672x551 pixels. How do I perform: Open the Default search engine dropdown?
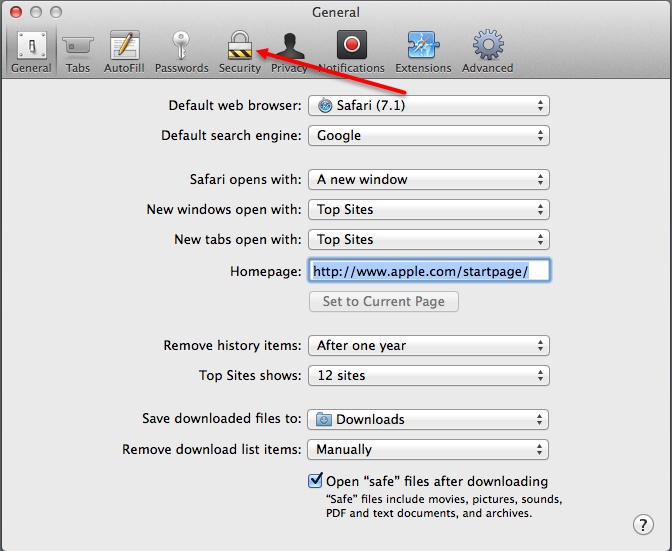pyautogui.click(x=429, y=136)
